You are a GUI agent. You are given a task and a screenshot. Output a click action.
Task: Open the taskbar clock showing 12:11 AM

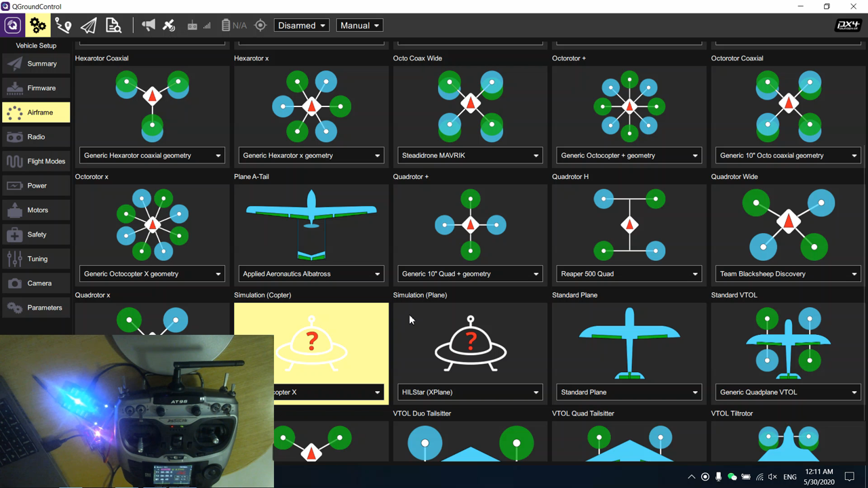pyautogui.click(x=818, y=476)
